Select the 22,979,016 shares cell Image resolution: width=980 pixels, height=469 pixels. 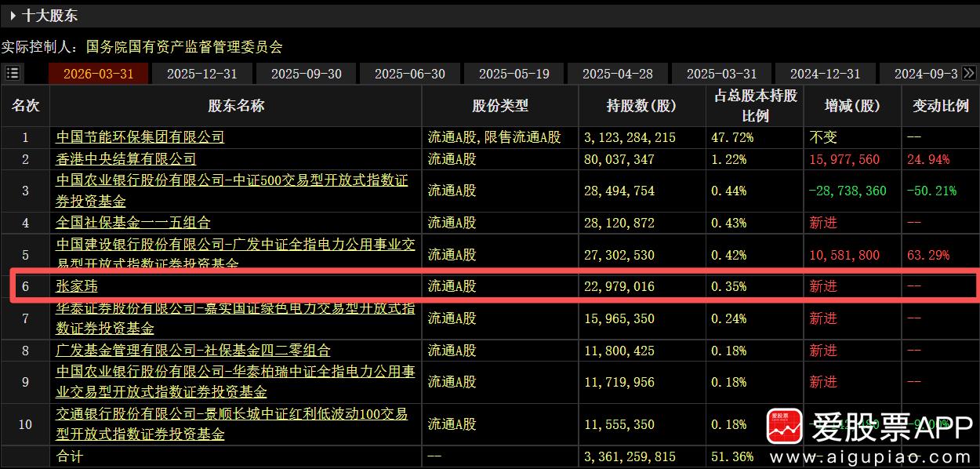point(619,286)
